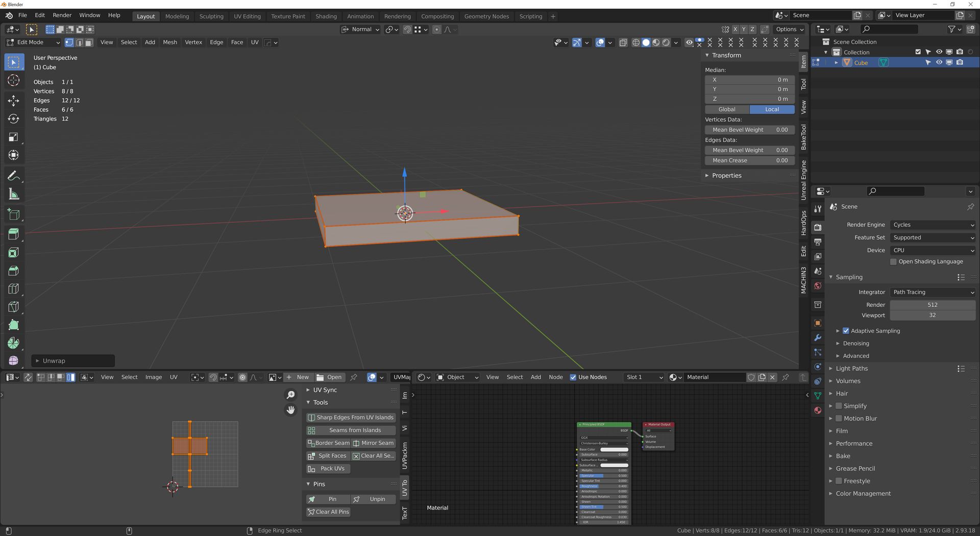Image resolution: width=980 pixels, height=536 pixels.
Task: Open the Output properties tab
Action: point(818,242)
